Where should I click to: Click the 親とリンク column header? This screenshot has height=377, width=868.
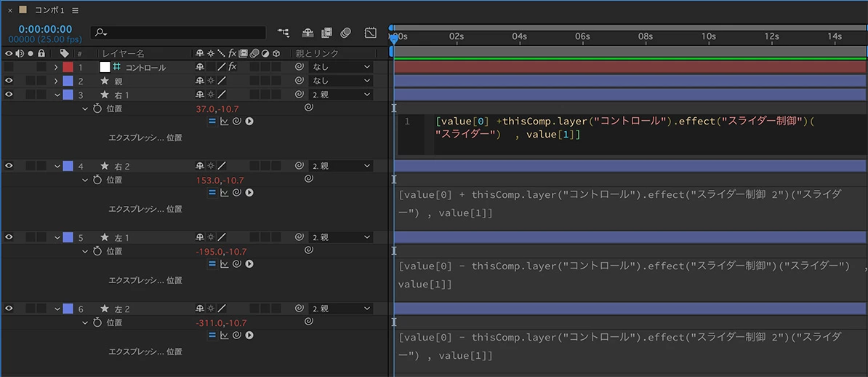pyautogui.click(x=317, y=53)
